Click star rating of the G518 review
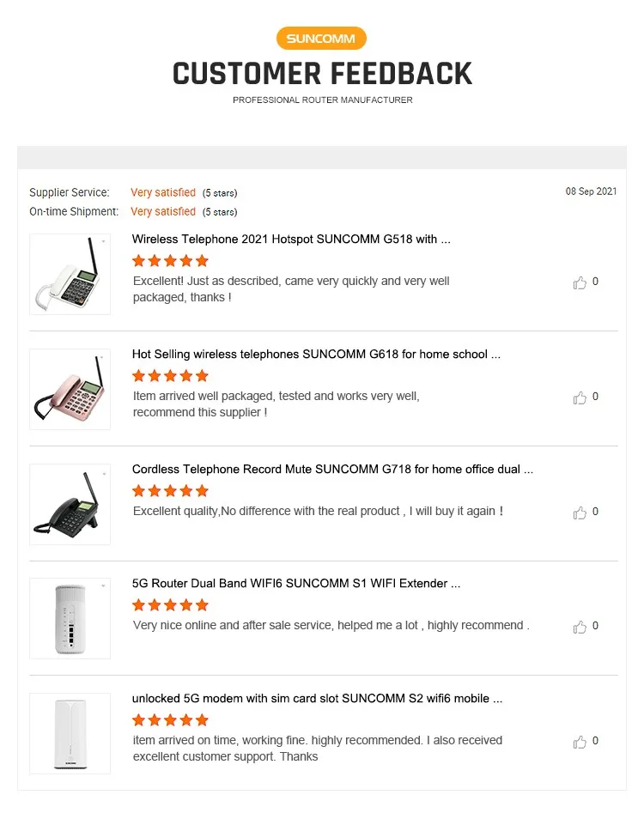 (170, 260)
